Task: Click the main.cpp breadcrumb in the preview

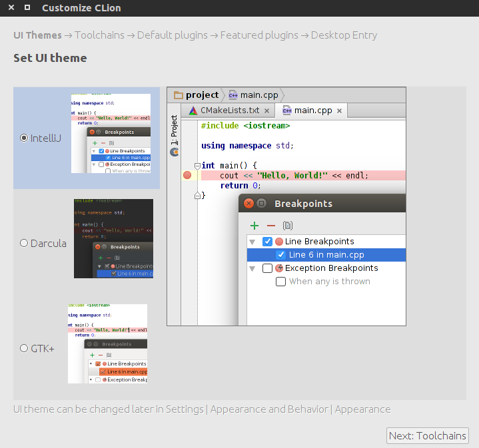Action: click(x=254, y=95)
